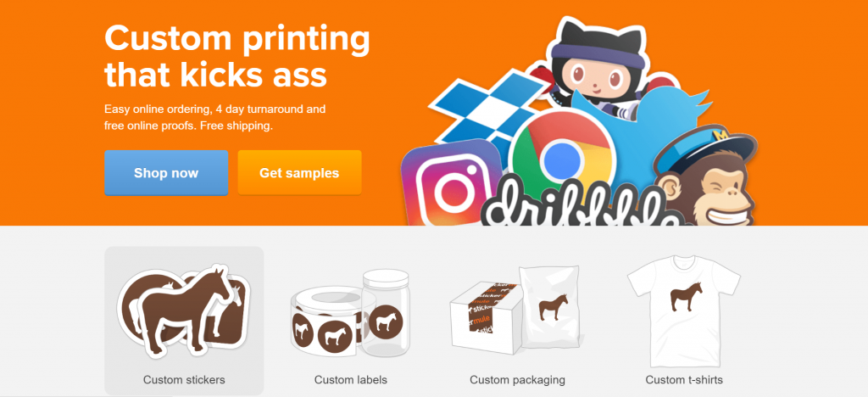Click the Custom printing that kicks ass headline

(237, 57)
